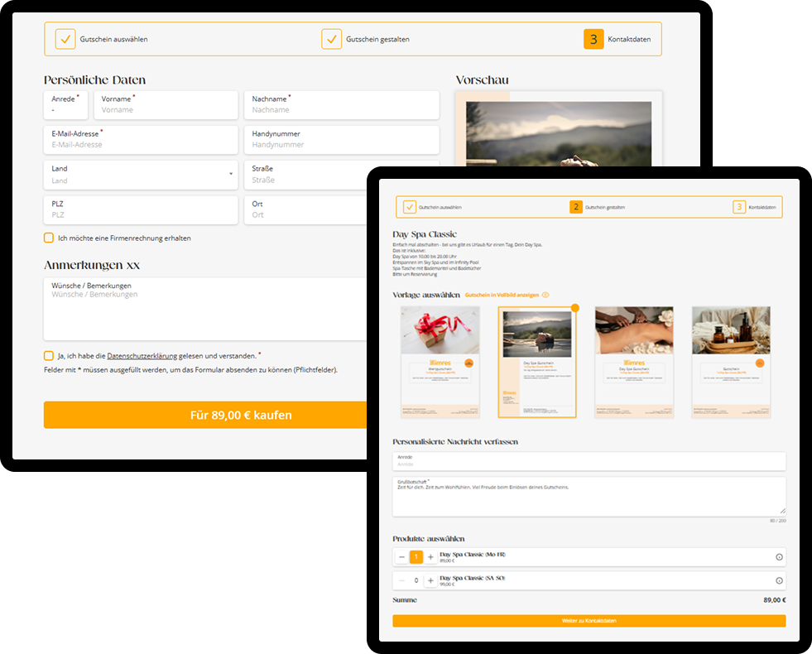Open the Datenschutzerklärung link
Screen dimensions: 812x654
click(x=142, y=355)
